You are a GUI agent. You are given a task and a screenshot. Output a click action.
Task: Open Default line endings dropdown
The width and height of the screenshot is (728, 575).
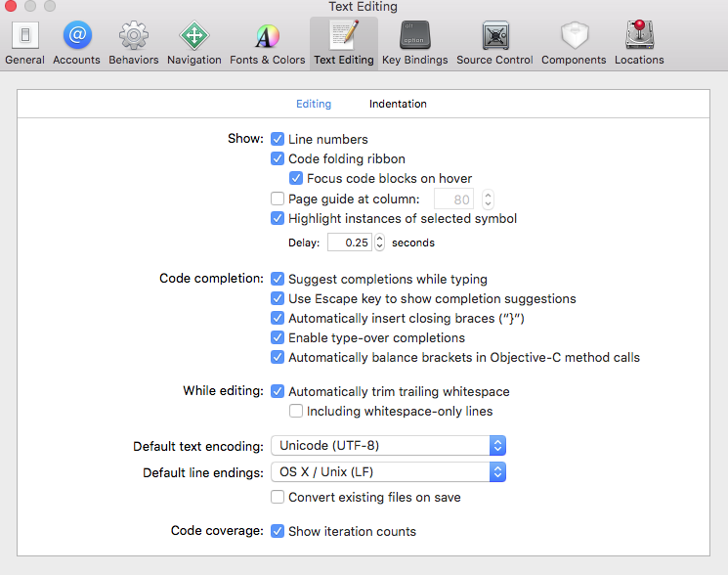tap(388, 472)
